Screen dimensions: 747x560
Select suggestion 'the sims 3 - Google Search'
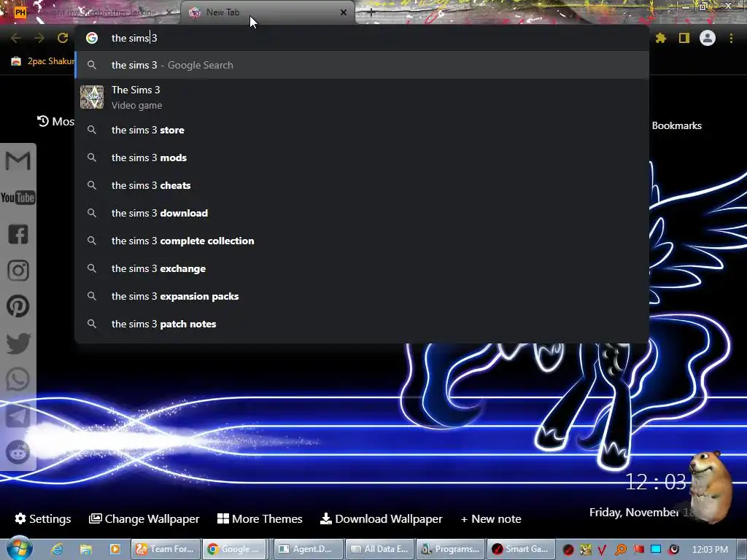362,65
